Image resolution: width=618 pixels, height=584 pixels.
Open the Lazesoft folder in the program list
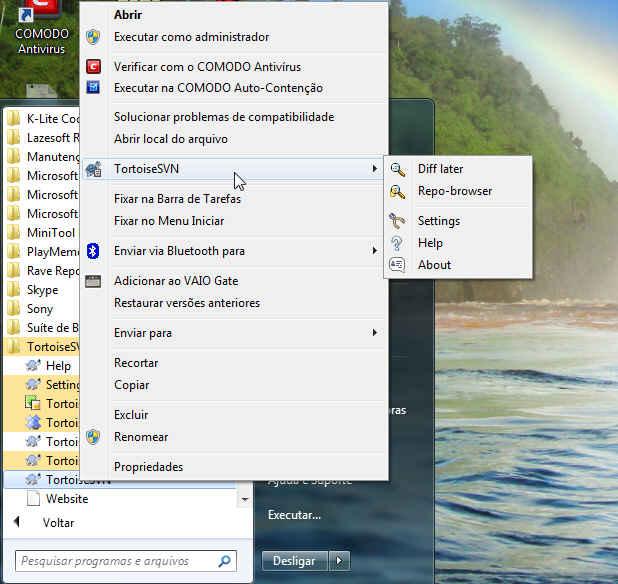(x=43, y=138)
